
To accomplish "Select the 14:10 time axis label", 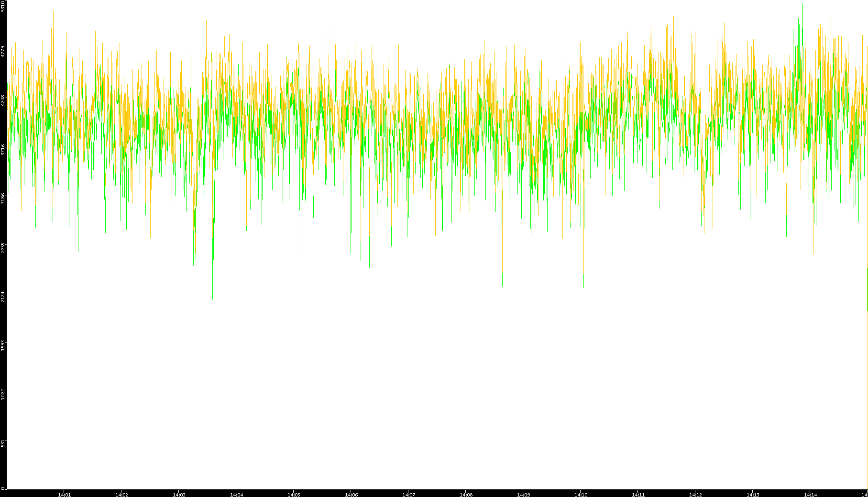I will [581, 495].
